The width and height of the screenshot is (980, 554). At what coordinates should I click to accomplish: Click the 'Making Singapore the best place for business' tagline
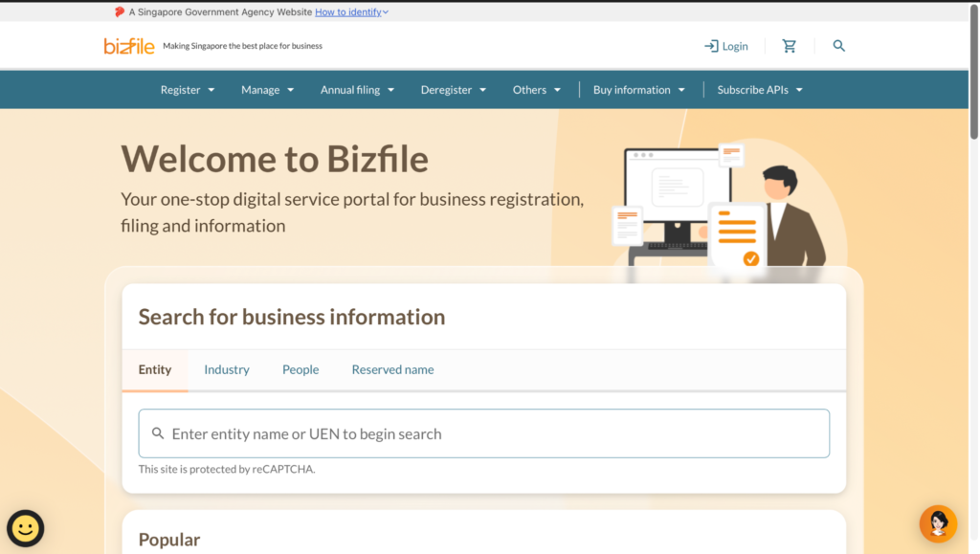coord(242,46)
